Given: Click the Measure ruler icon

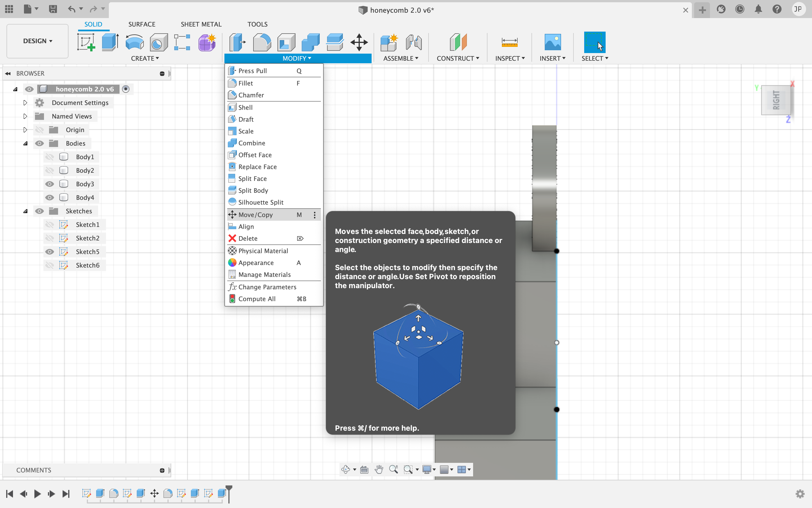Looking at the screenshot, I should (509, 43).
